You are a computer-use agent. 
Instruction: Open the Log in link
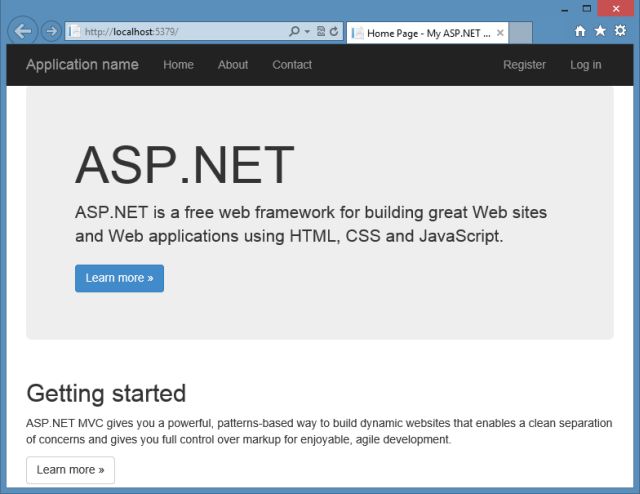click(586, 65)
